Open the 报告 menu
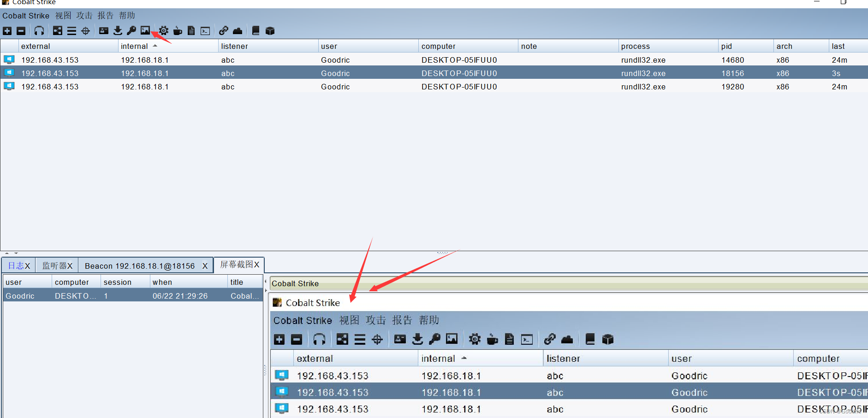This screenshot has height=418, width=868. [106, 16]
